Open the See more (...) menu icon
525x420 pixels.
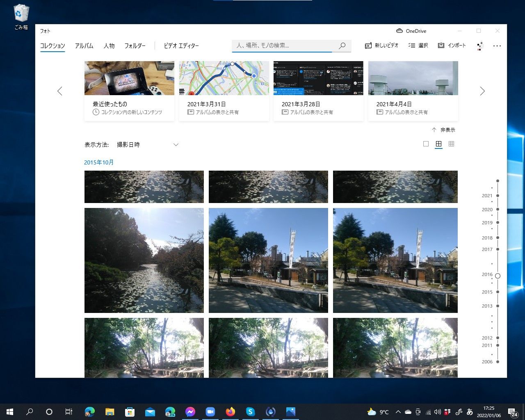point(497,46)
